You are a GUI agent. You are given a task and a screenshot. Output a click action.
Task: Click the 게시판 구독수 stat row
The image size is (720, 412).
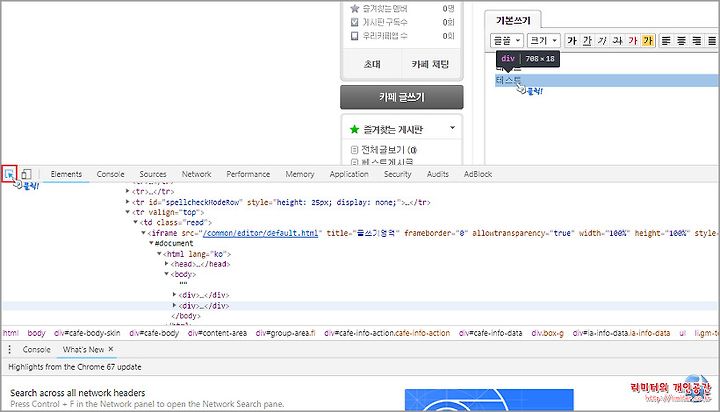tap(402, 22)
